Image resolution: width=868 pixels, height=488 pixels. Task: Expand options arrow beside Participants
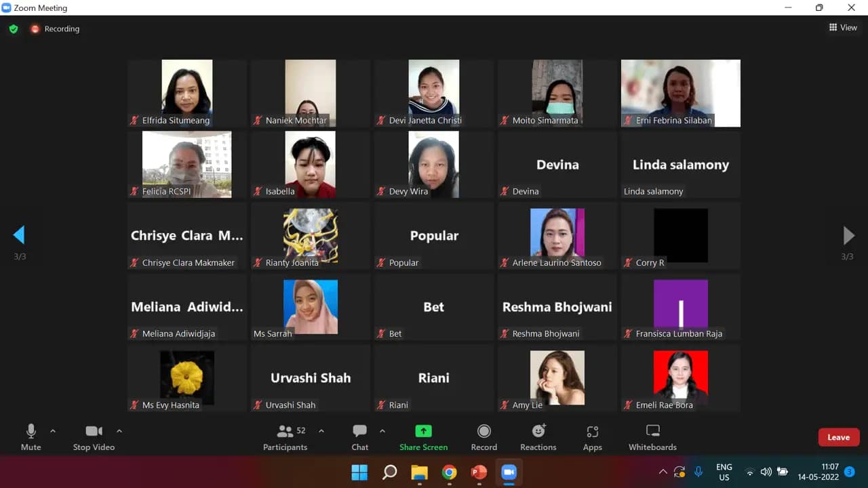point(321,431)
